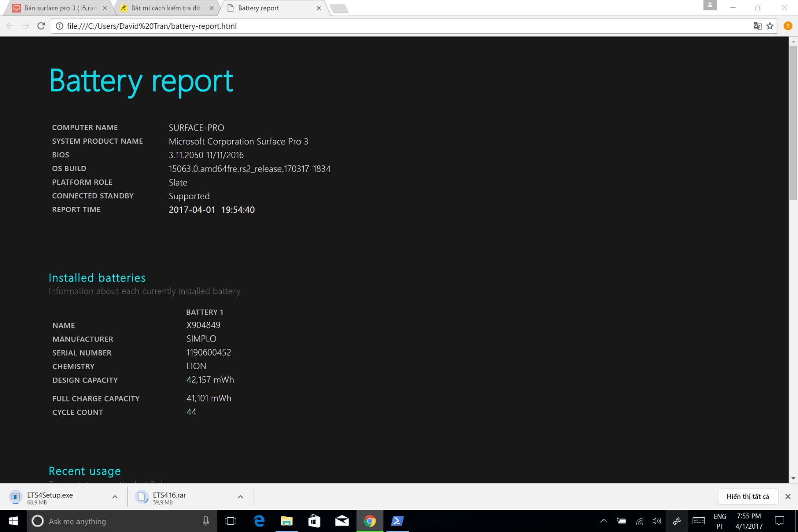Open PowerShell from taskbar
The height and width of the screenshot is (532, 798).
tap(397, 521)
